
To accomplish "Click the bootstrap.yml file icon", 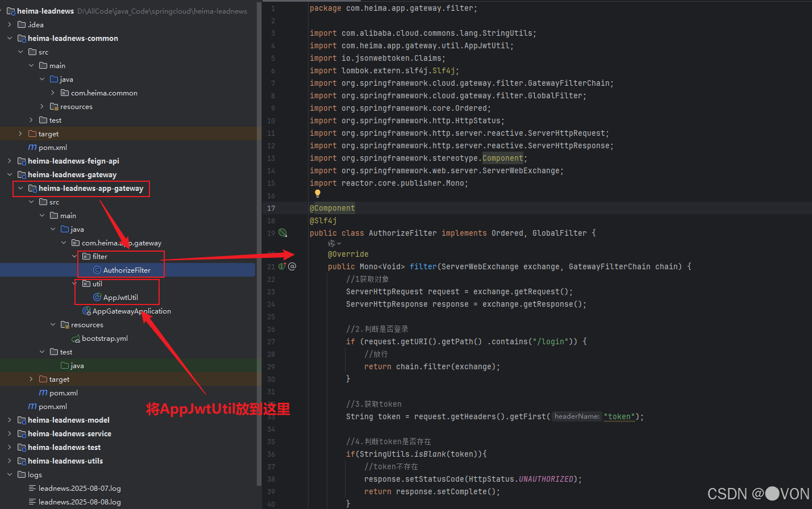I will click(76, 339).
